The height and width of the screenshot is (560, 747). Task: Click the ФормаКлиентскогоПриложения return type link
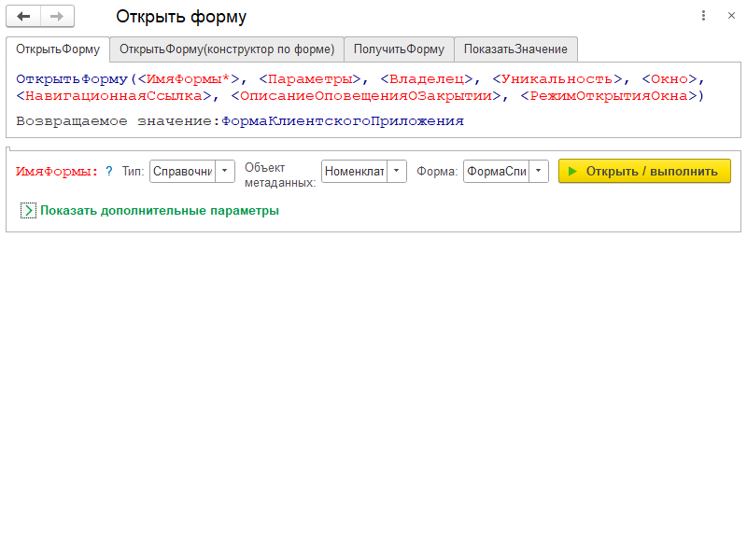pyautogui.click(x=343, y=121)
